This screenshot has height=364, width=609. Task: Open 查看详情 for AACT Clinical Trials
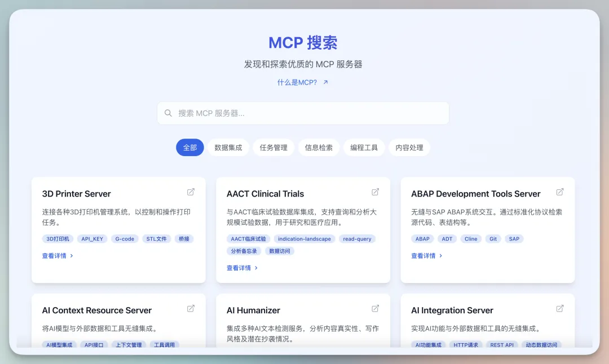click(x=242, y=268)
